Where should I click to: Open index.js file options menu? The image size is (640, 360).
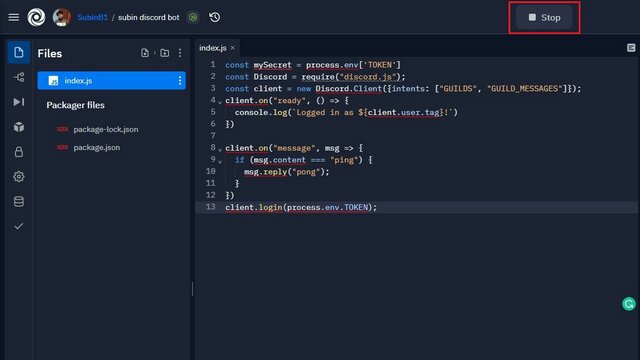(x=180, y=80)
